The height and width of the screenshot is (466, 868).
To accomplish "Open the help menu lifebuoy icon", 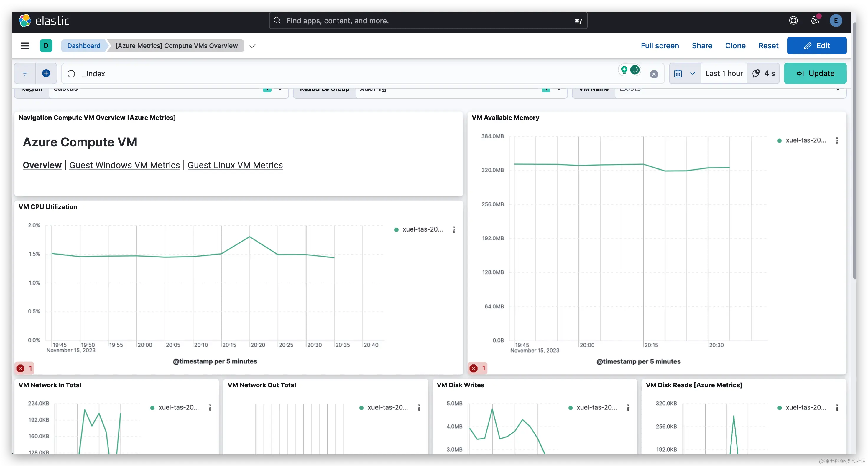I will click(793, 21).
